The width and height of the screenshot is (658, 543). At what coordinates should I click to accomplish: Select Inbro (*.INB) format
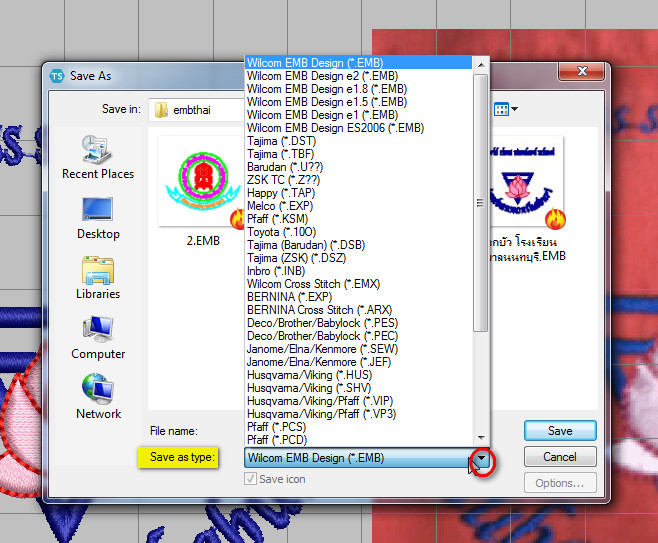pos(359,271)
